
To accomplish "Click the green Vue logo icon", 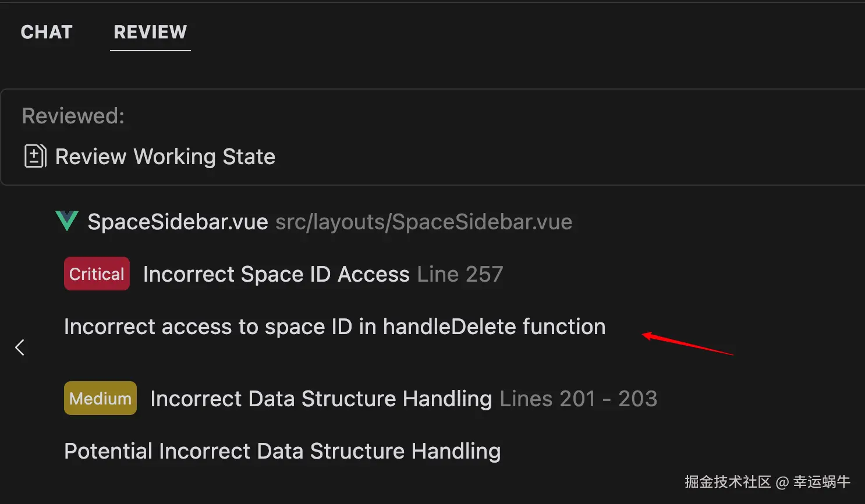I will click(x=67, y=221).
